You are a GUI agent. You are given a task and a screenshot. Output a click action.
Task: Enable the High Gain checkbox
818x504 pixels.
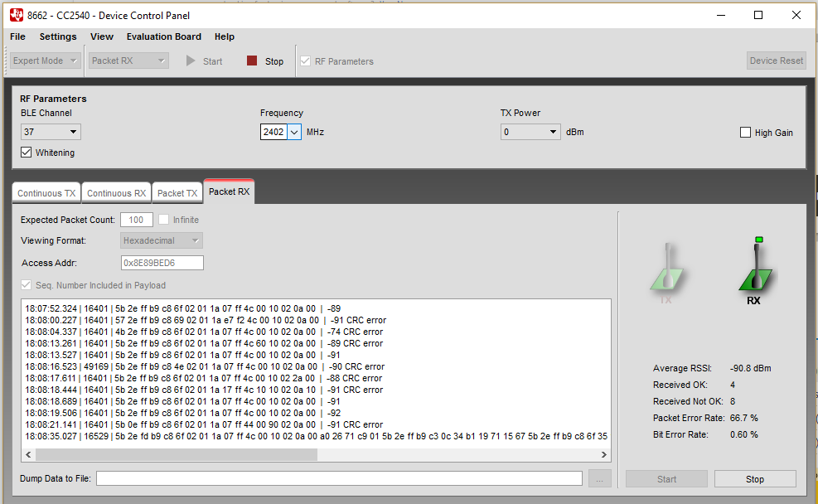pos(746,133)
